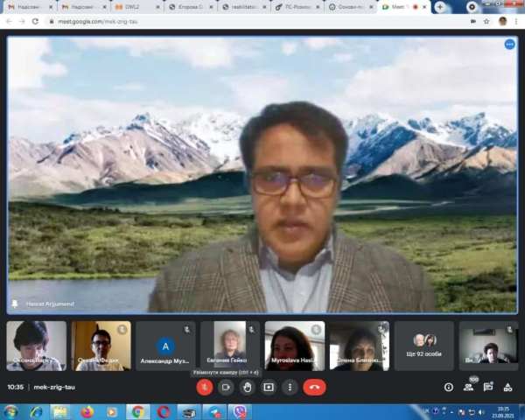The width and height of the screenshot is (525, 420).
Task: Open more options three-dot menu in call bar
Action: [x=290, y=387]
